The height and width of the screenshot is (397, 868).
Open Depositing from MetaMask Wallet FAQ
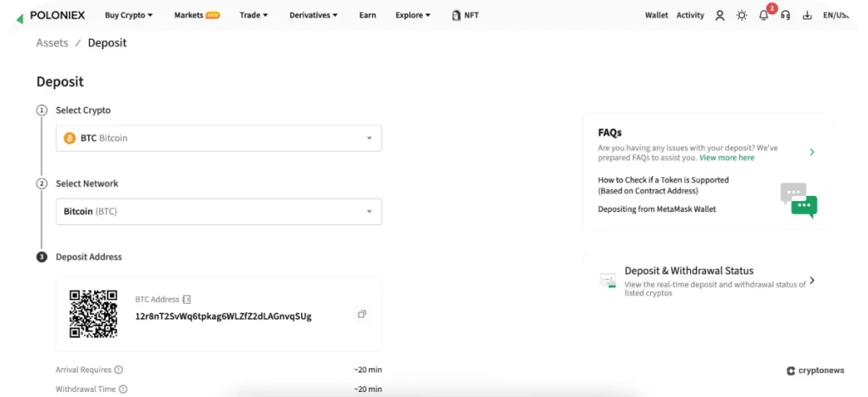coord(657,209)
